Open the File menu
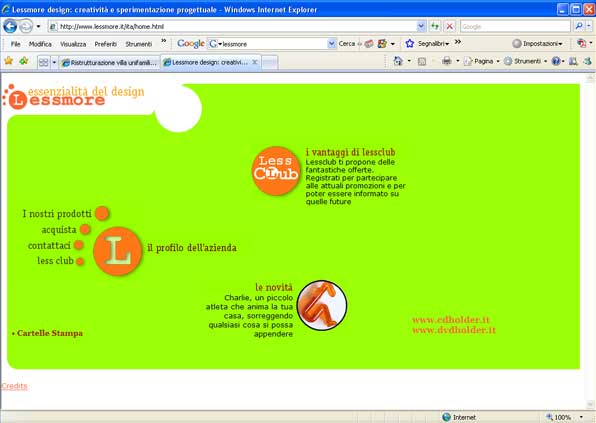The width and height of the screenshot is (596, 423). pos(16,44)
